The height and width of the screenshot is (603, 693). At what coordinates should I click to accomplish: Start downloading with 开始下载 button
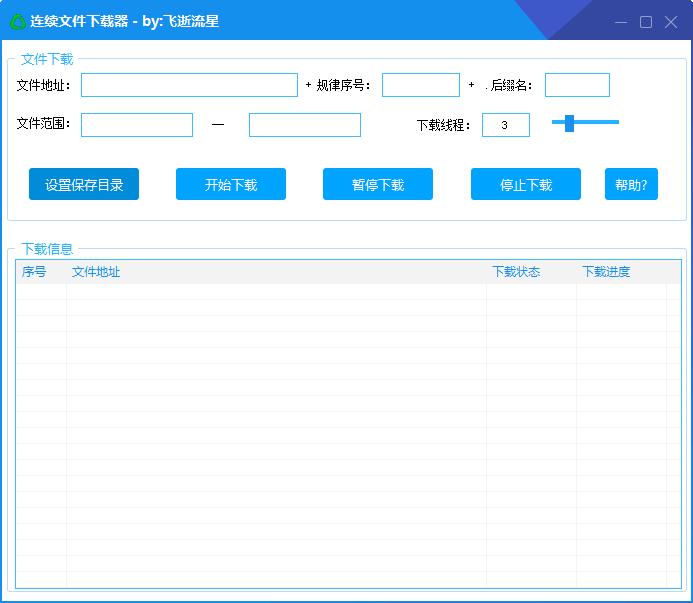click(231, 184)
